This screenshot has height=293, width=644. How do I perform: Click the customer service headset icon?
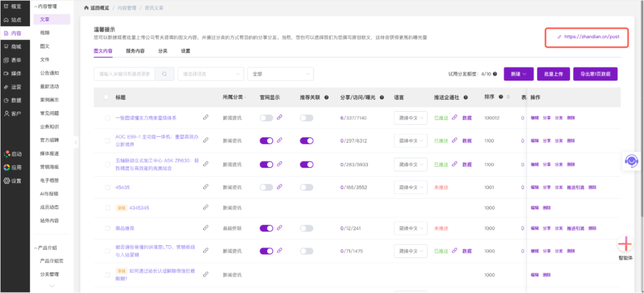tap(631, 161)
